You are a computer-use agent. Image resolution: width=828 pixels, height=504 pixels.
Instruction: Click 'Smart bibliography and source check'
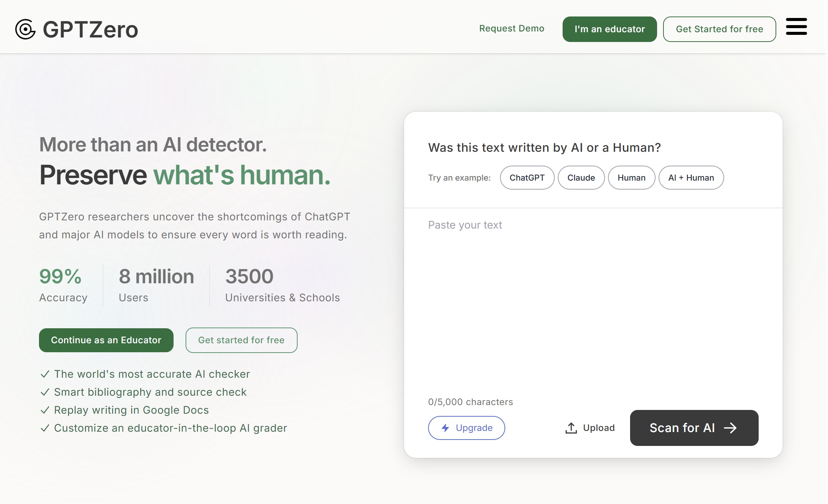point(150,392)
